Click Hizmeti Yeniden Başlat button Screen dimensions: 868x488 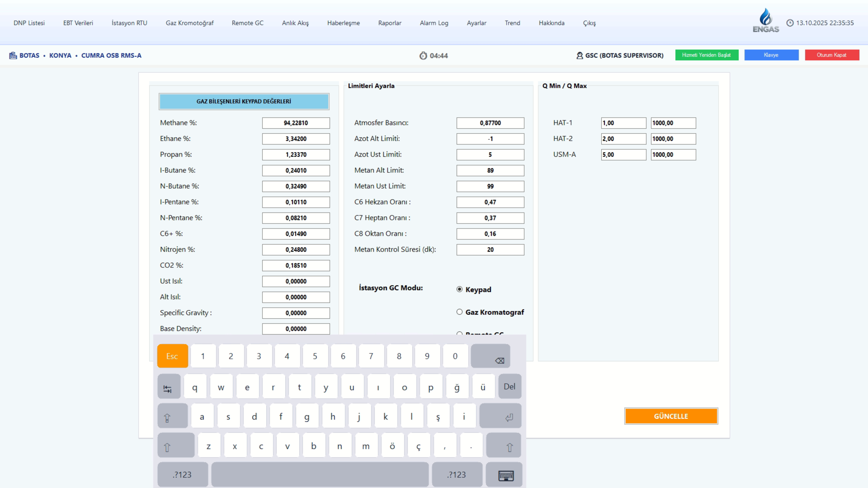click(x=707, y=55)
